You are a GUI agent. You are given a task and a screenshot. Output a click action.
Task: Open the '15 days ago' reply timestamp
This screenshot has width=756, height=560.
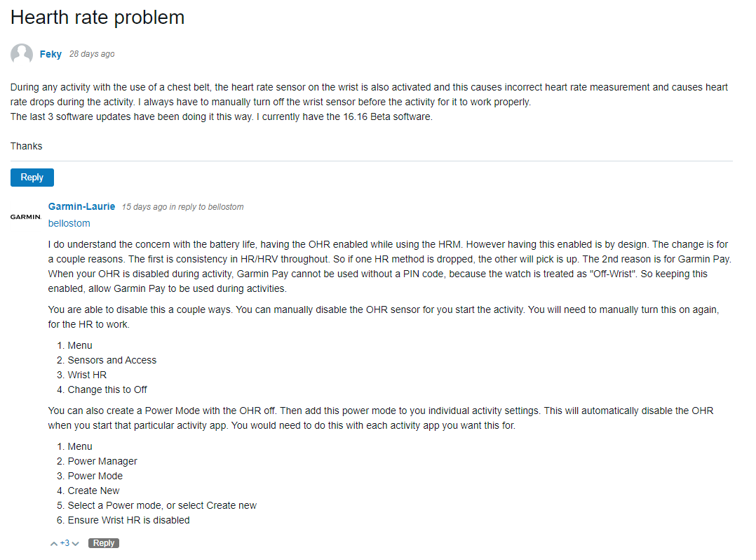pos(144,207)
